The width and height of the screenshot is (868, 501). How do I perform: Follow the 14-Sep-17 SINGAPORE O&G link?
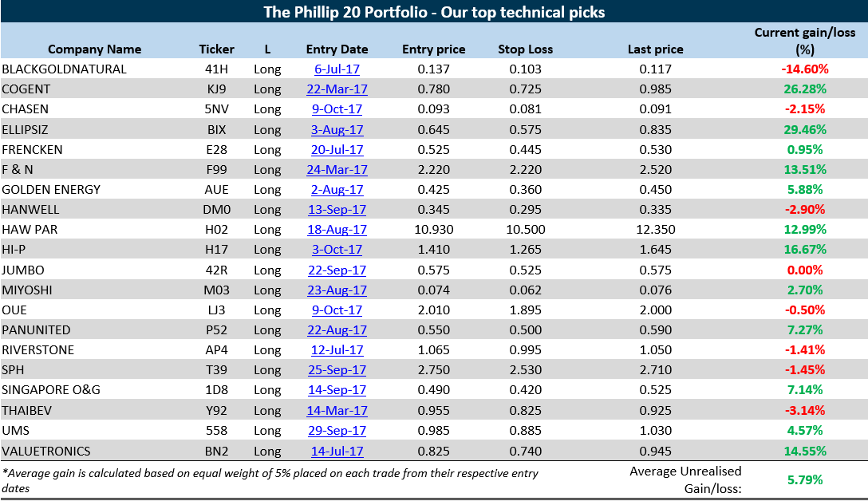click(337, 390)
